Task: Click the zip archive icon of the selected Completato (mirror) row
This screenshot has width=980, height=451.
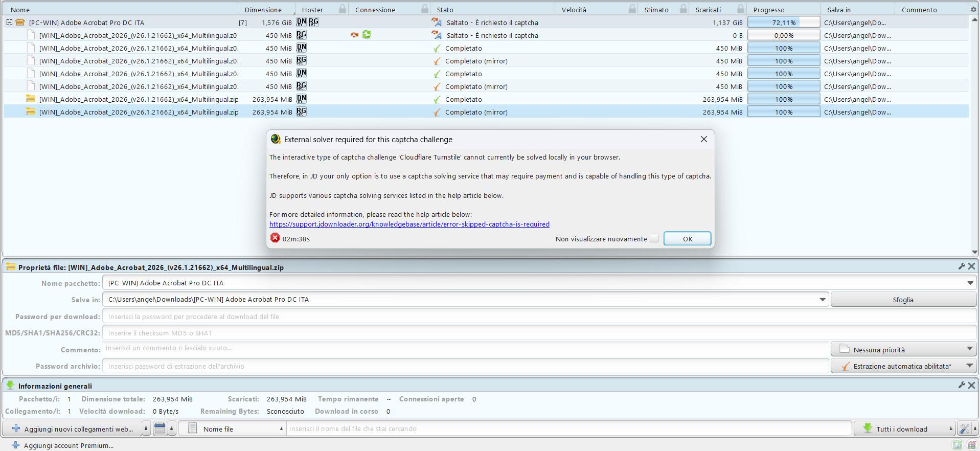Action: tap(31, 111)
